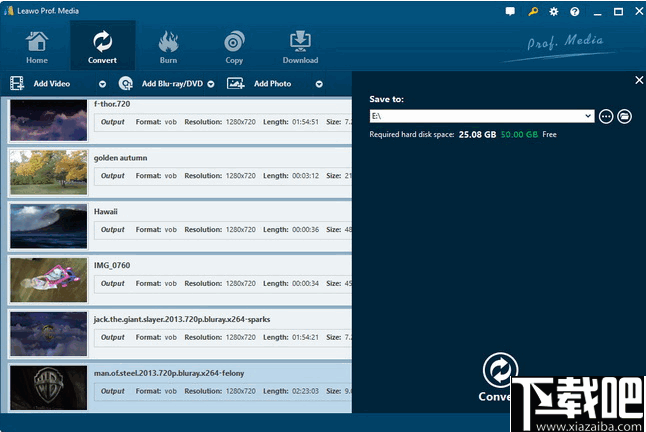Click the registration key icon

pyautogui.click(x=533, y=12)
